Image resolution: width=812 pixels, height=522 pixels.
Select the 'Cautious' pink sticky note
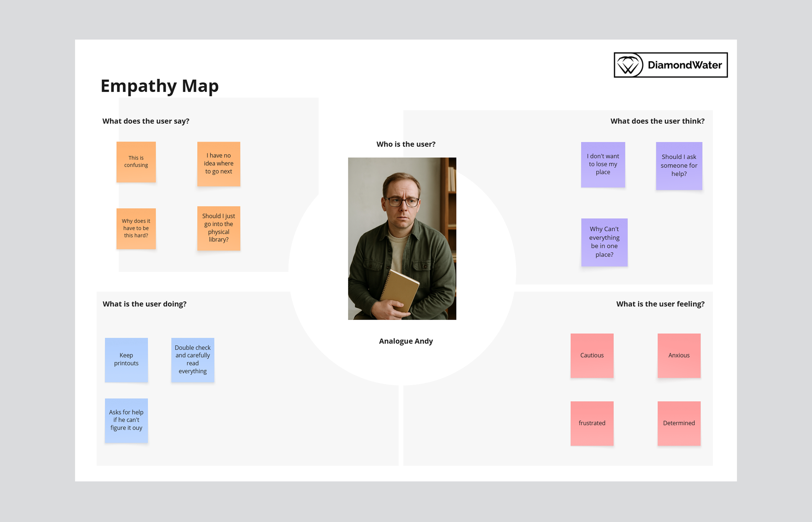(x=592, y=355)
